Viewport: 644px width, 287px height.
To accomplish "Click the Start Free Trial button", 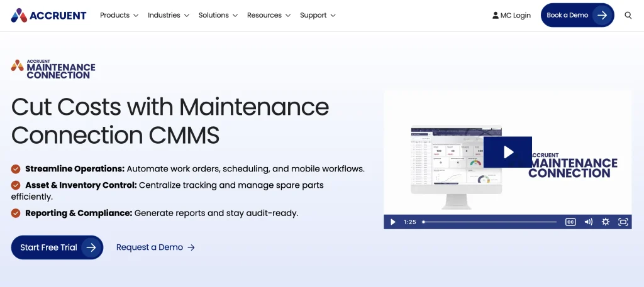I will 57,247.
